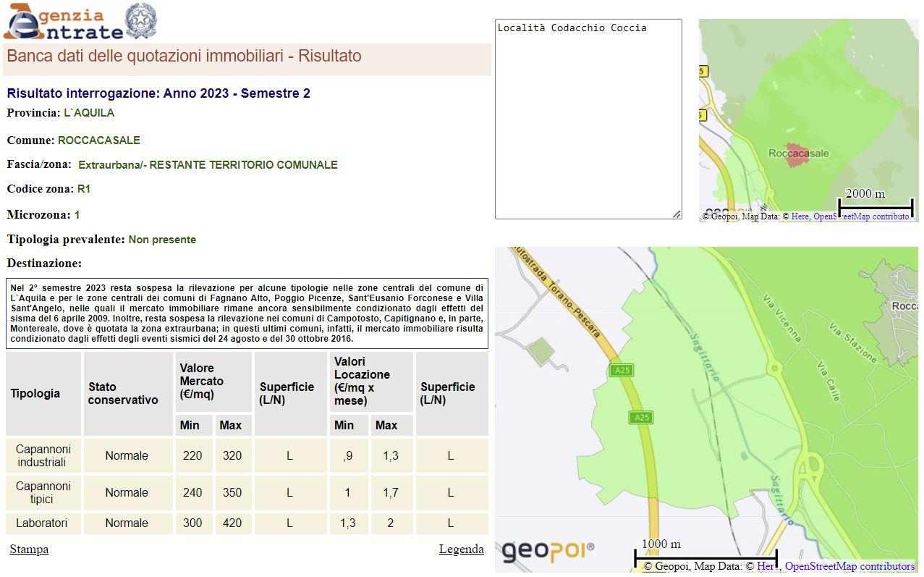Click the upper A25 highway marker
This screenshot has width=924, height=577.
click(620, 370)
